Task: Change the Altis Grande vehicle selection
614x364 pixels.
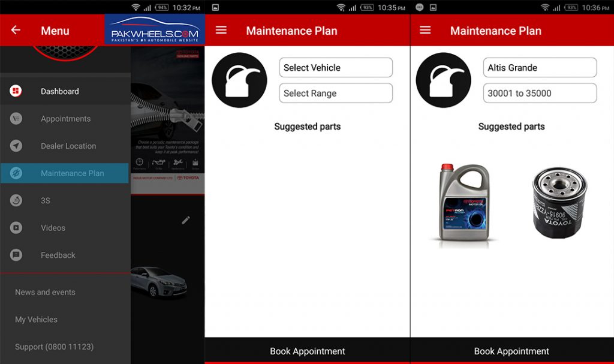Action: tap(540, 67)
